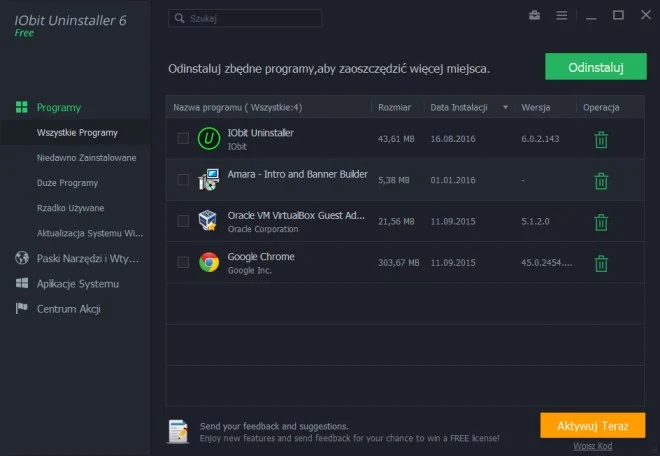This screenshot has width=660, height=456.
Task: Select Aktualizacja Systemu Wi...
Action: (90, 233)
